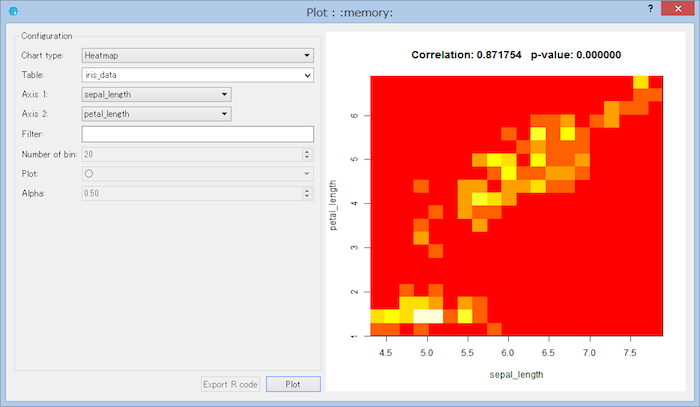Click the 4.5 x-axis tick label

click(x=386, y=353)
